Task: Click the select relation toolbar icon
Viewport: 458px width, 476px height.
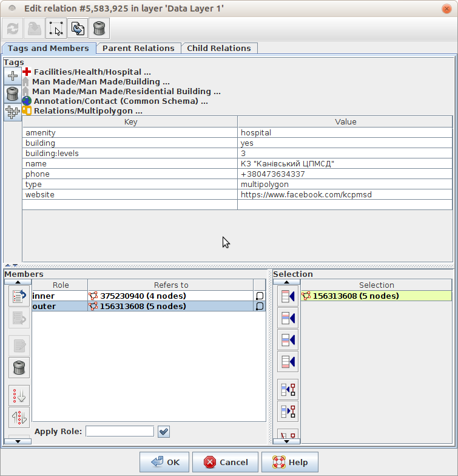Action: [56, 29]
